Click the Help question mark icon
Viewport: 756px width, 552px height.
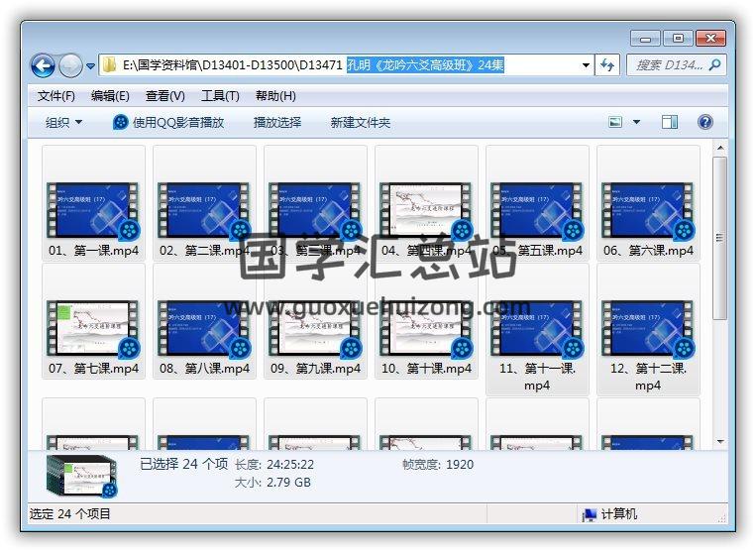(705, 122)
